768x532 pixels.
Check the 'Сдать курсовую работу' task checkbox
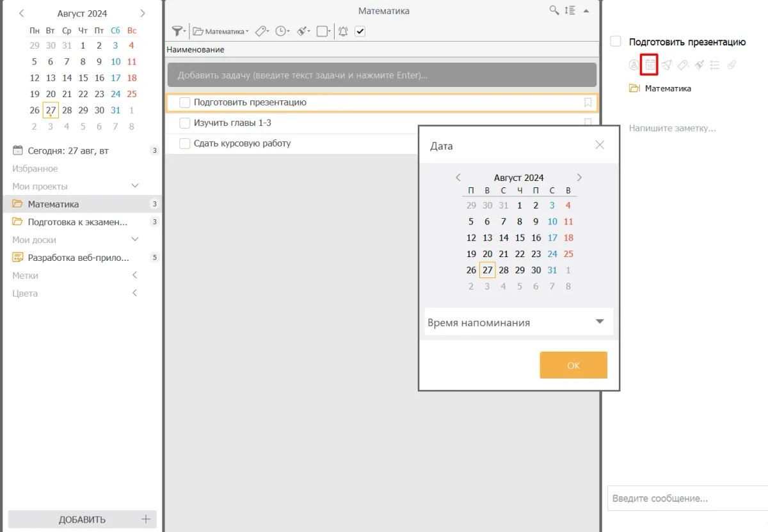(x=185, y=143)
